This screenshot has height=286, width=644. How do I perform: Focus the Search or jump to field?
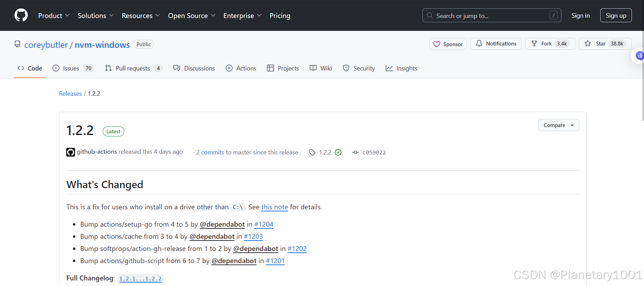[x=492, y=15]
